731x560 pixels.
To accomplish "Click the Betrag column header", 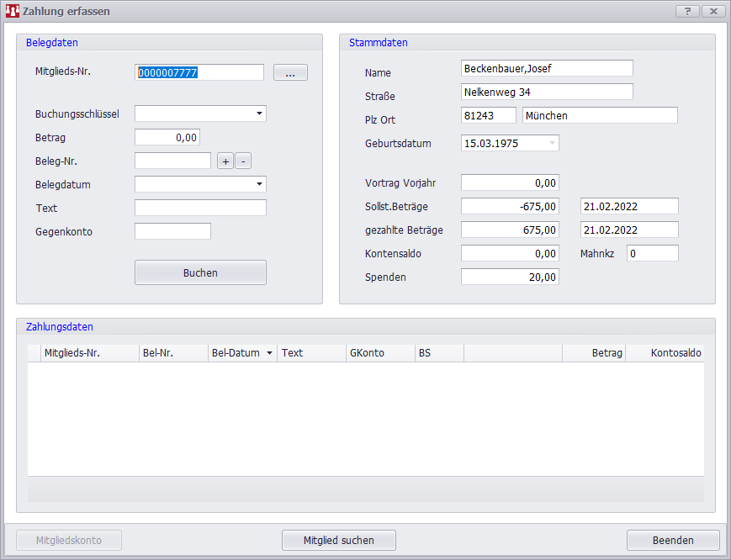I will pyautogui.click(x=595, y=353).
